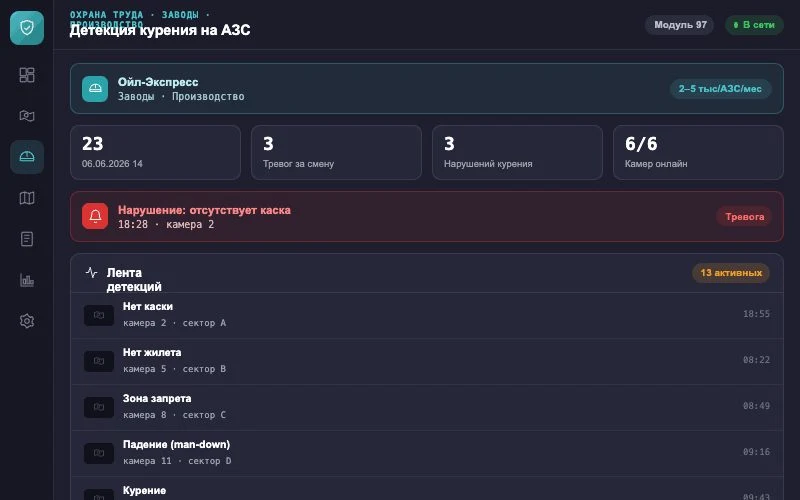Image resolution: width=800 pixels, height=500 pixels.
Task: Open the Камер онлайн stat card
Action: click(x=698, y=153)
